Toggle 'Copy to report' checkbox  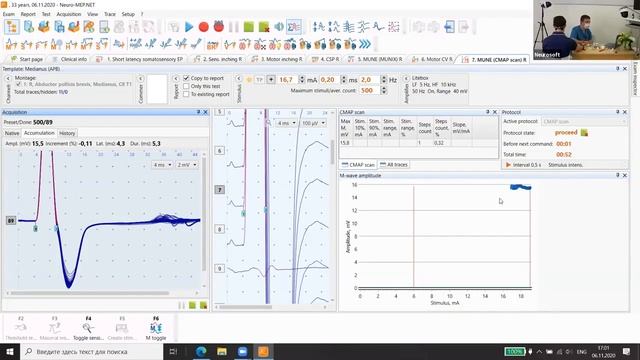187,78
